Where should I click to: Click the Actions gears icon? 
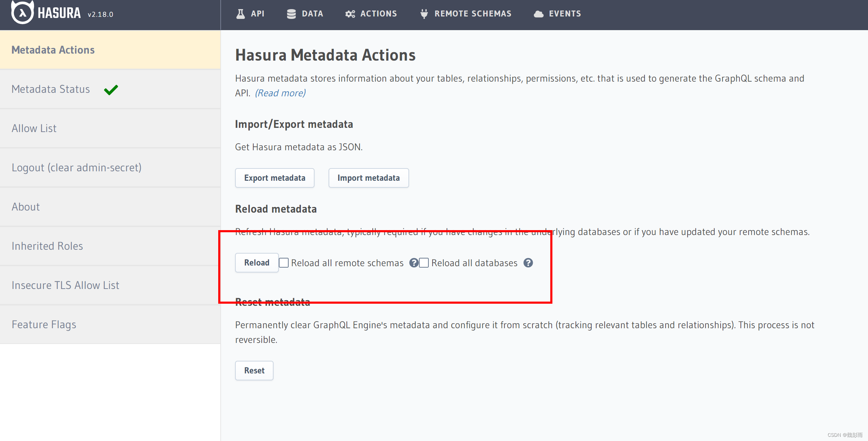(x=350, y=14)
